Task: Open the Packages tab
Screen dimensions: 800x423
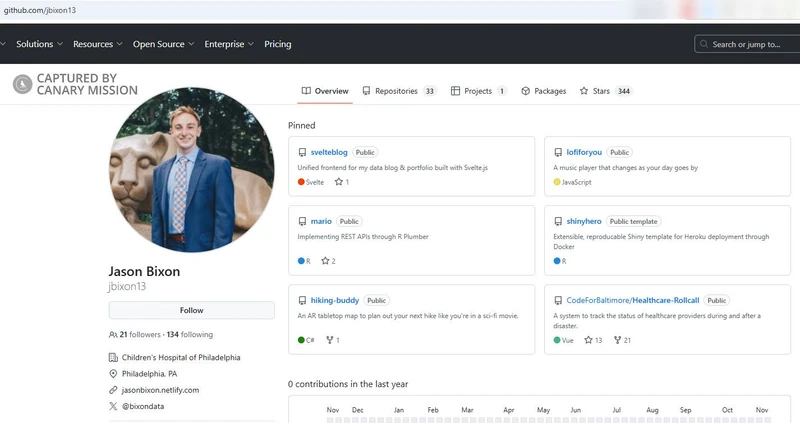Action: (x=543, y=91)
